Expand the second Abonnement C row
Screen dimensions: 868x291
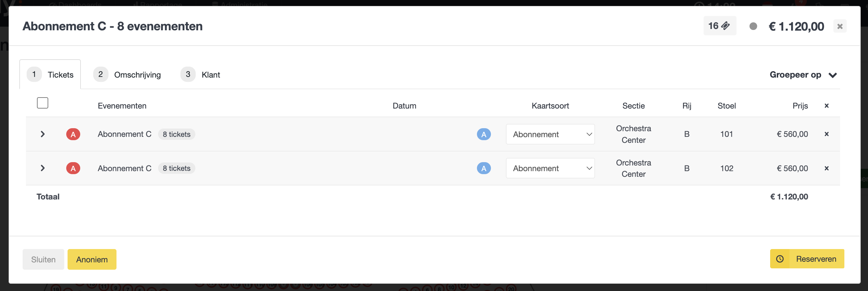tap(43, 168)
